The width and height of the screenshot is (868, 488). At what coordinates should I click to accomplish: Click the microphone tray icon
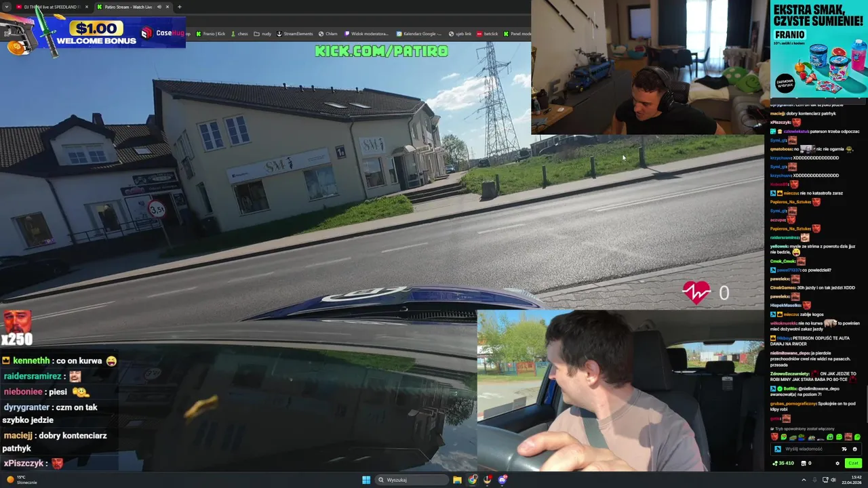814,480
